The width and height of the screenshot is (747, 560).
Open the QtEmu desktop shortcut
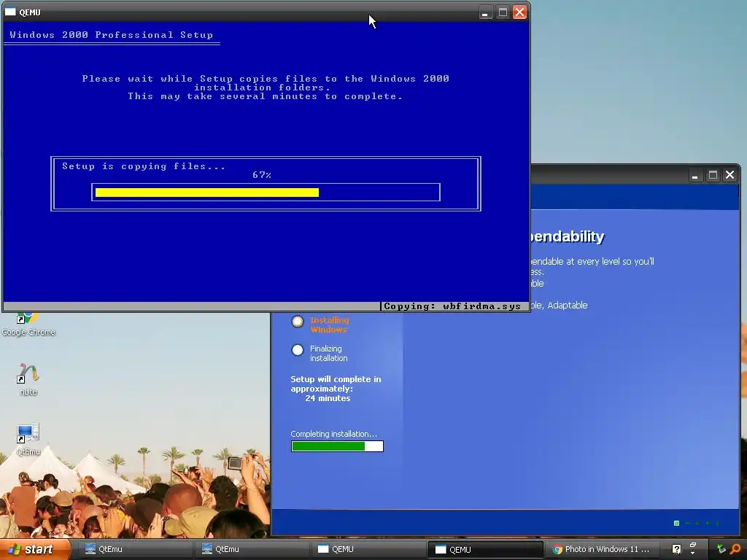[28, 439]
